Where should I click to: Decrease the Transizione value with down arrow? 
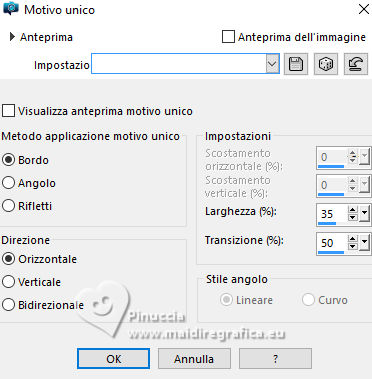point(353,246)
